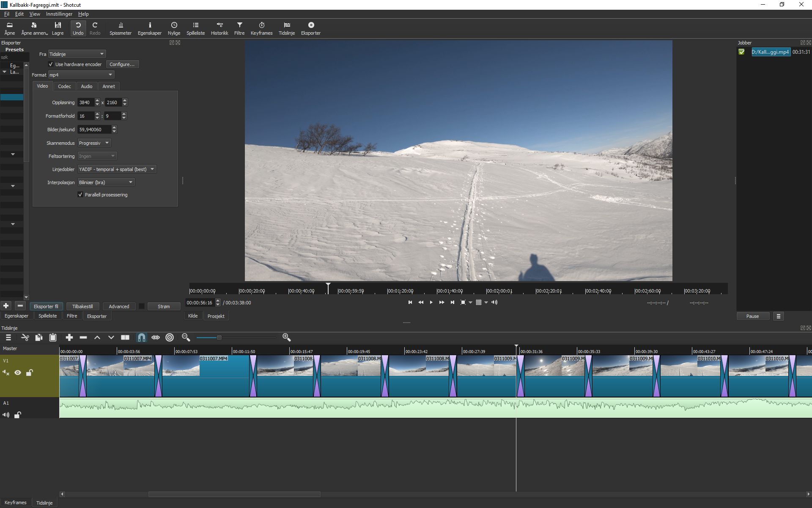812x508 pixels.
Task: Split clip at playhead in timeline
Action: click(x=125, y=337)
